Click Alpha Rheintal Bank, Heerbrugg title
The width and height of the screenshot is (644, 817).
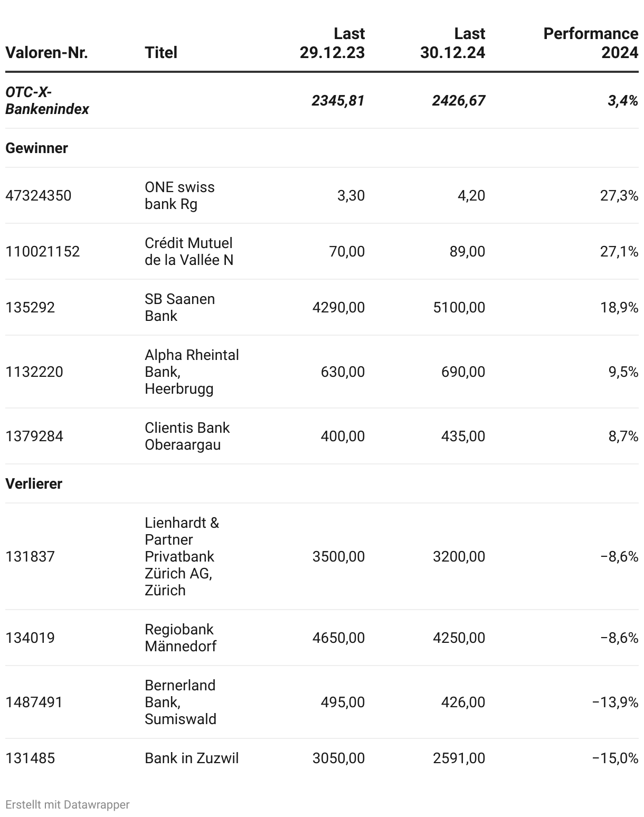192,372
